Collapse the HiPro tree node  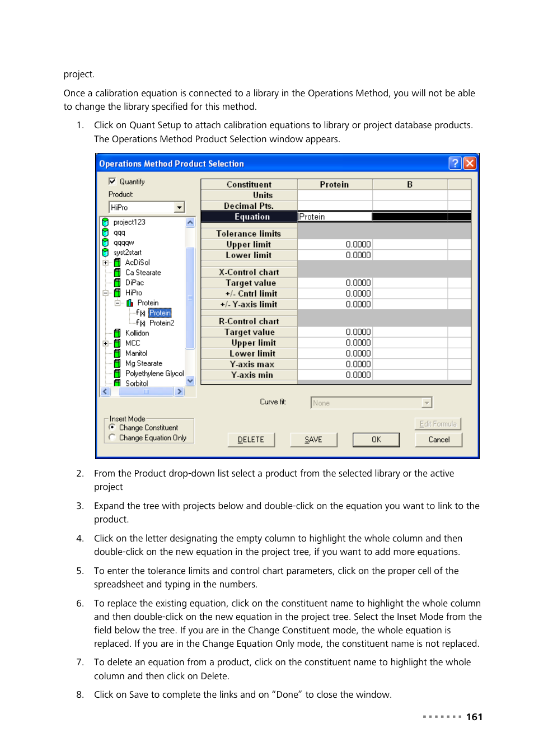click(x=105, y=293)
